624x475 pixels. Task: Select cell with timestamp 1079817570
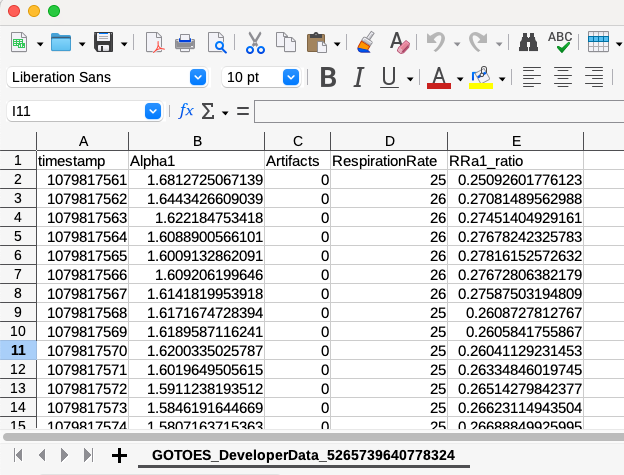83,351
